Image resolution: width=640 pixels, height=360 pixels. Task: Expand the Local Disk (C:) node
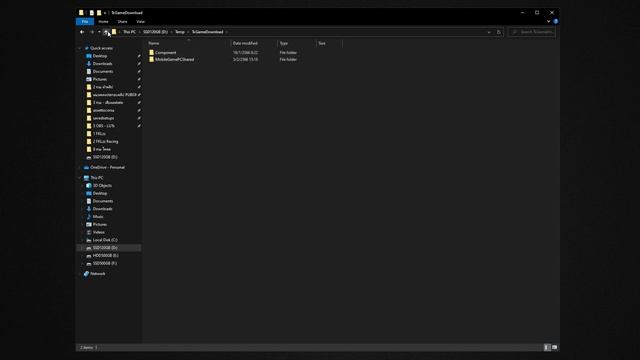click(82, 240)
